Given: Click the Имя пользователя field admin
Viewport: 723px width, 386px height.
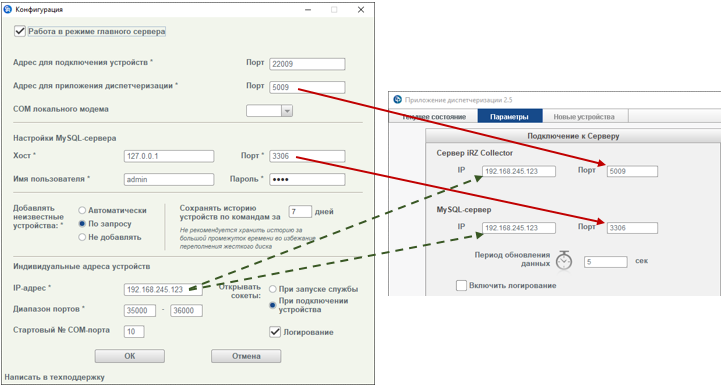Looking at the screenshot, I should (x=169, y=179).
